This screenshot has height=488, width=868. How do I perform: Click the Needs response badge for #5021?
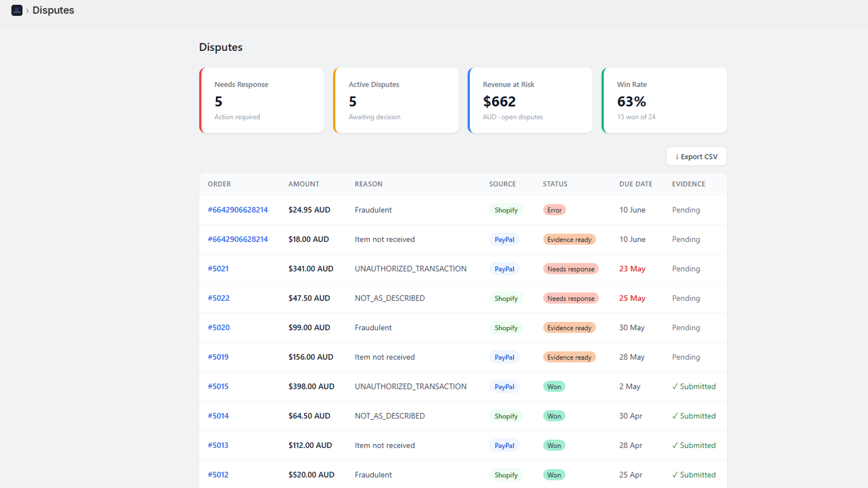coord(571,269)
